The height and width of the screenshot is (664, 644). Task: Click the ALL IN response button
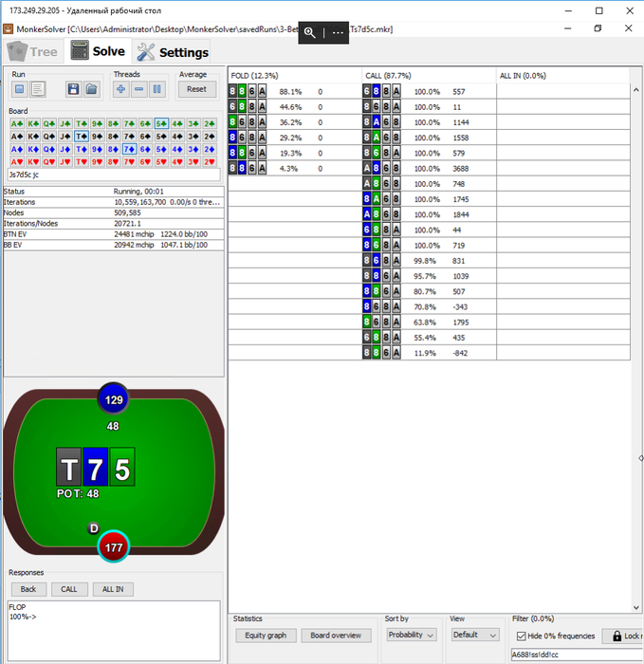(113, 589)
